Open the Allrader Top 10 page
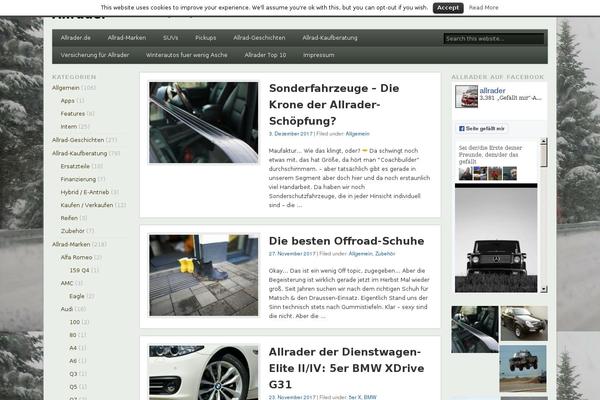Viewport: 600px width, 400px height. [x=265, y=55]
